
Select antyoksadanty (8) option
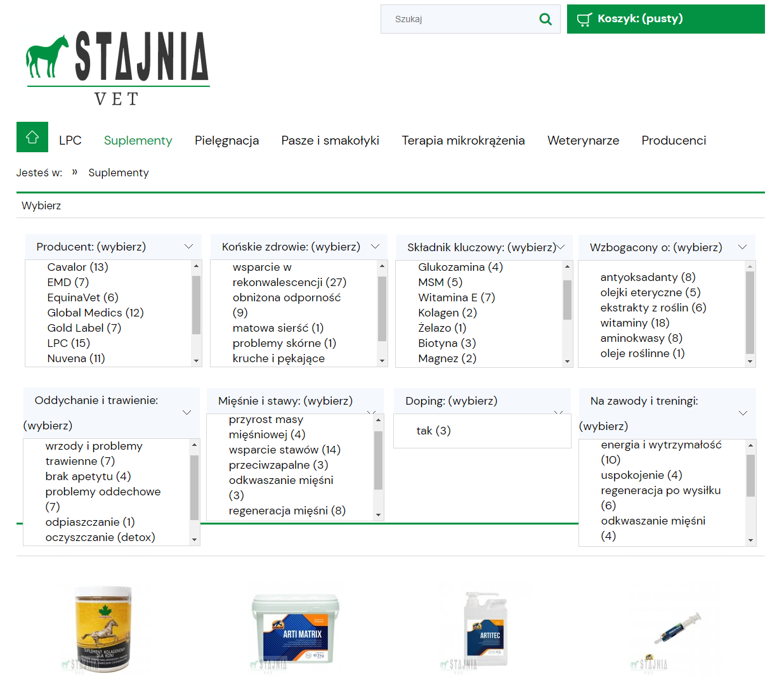648,277
